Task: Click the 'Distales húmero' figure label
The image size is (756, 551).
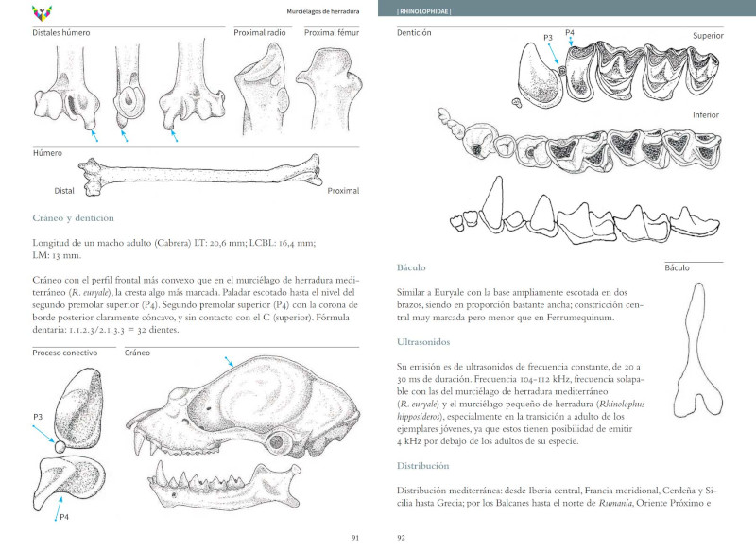Action: click(61, 32)
